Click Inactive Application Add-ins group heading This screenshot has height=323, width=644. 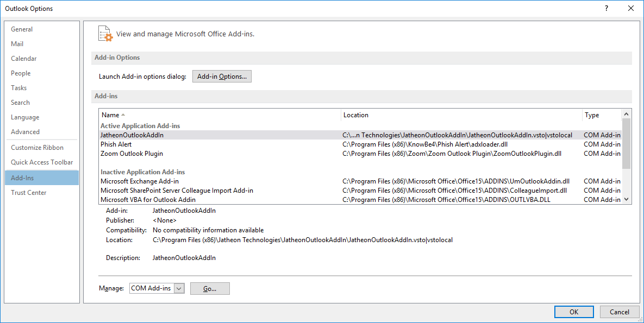point(142,172)
